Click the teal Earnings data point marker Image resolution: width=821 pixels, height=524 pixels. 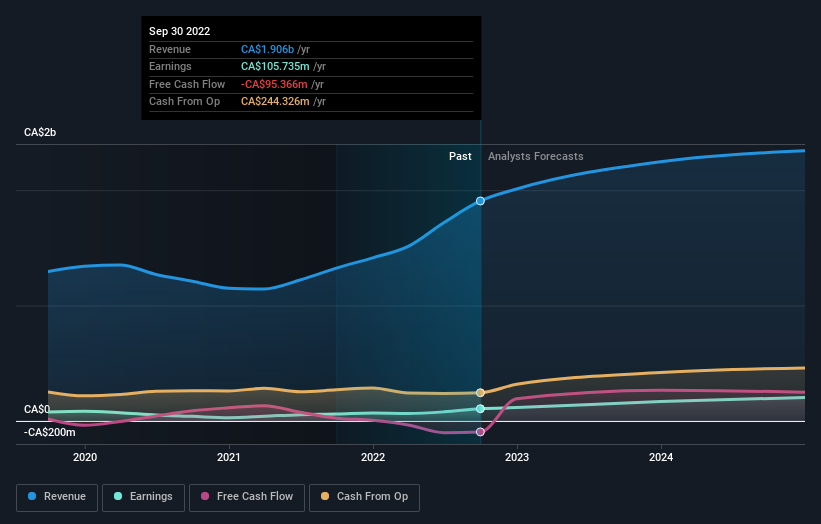480,409
